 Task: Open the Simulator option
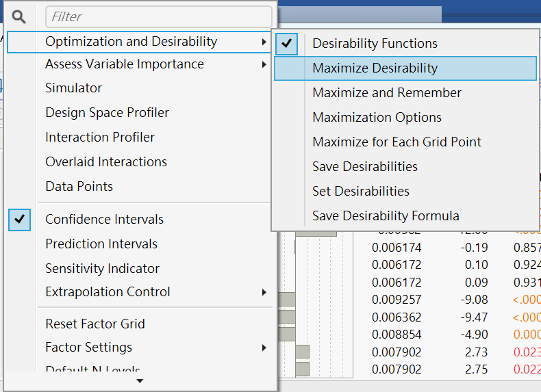(74, 88)
